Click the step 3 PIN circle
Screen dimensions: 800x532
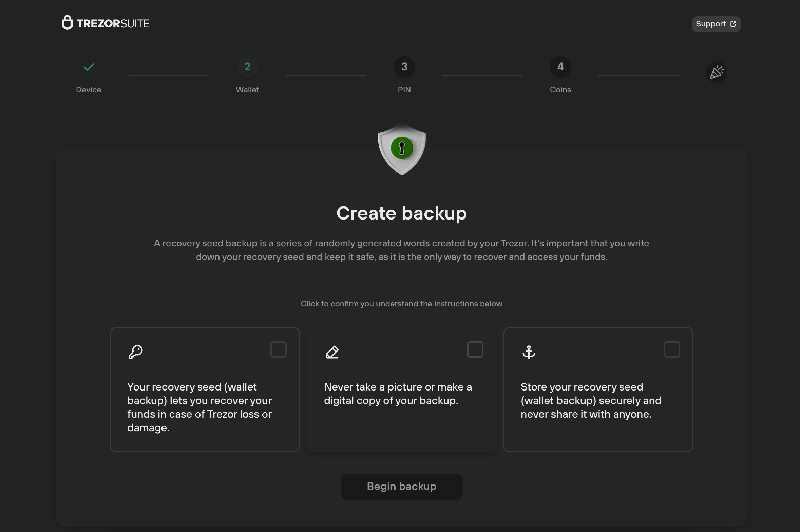[x=404, y=67]
